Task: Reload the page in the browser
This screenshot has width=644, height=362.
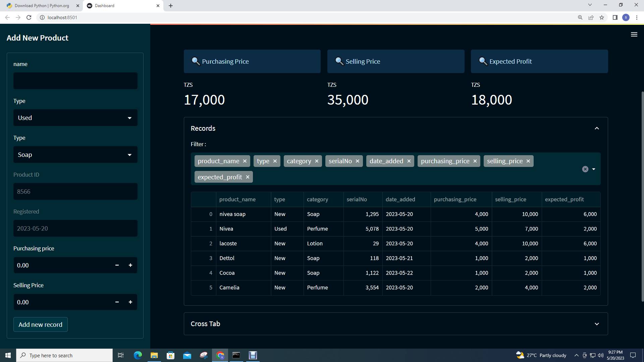Action: 29,17
